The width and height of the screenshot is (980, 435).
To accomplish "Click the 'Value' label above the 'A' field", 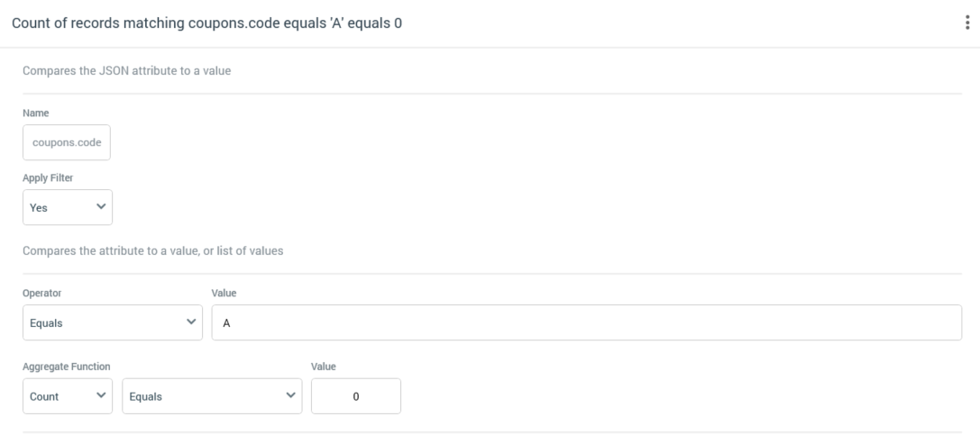I will pyautogui.click(x=224, y=294).
